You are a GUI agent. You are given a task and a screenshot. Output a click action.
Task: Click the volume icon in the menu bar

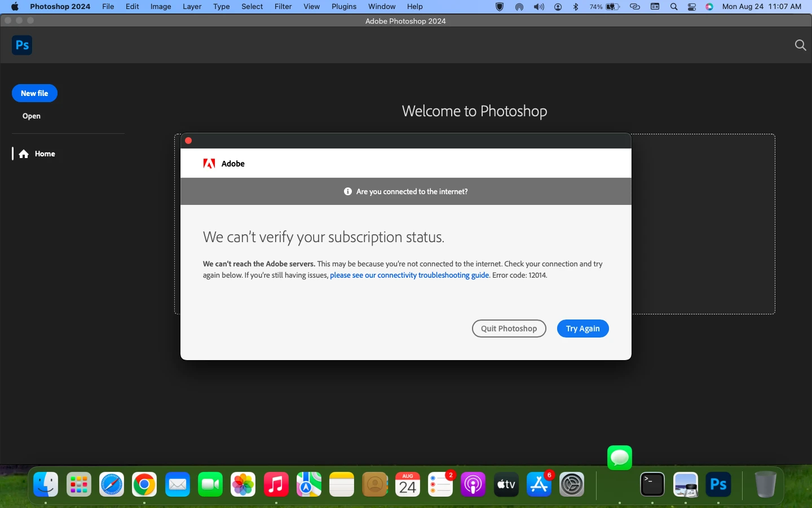539,7
